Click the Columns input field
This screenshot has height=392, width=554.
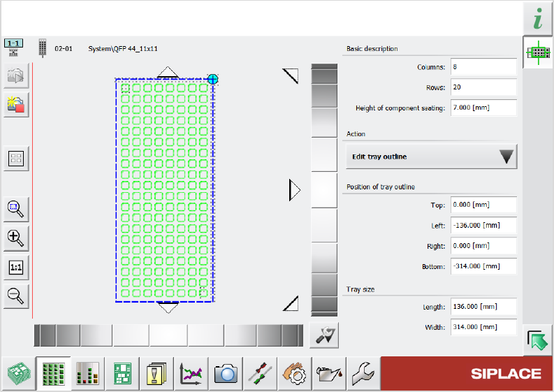[x=483, y=67]
